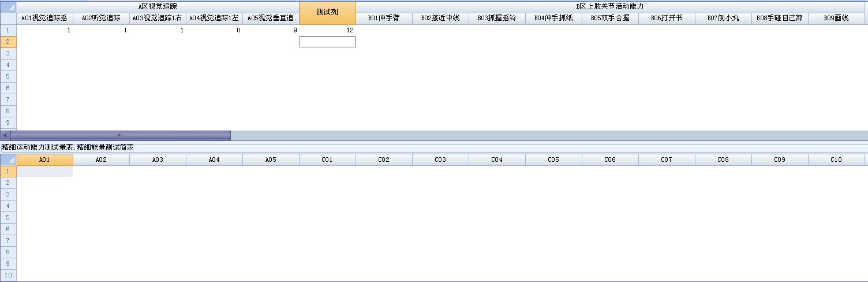Click the A区视觉追踪 group header
The image size is (868, 282).
[158, 6]
